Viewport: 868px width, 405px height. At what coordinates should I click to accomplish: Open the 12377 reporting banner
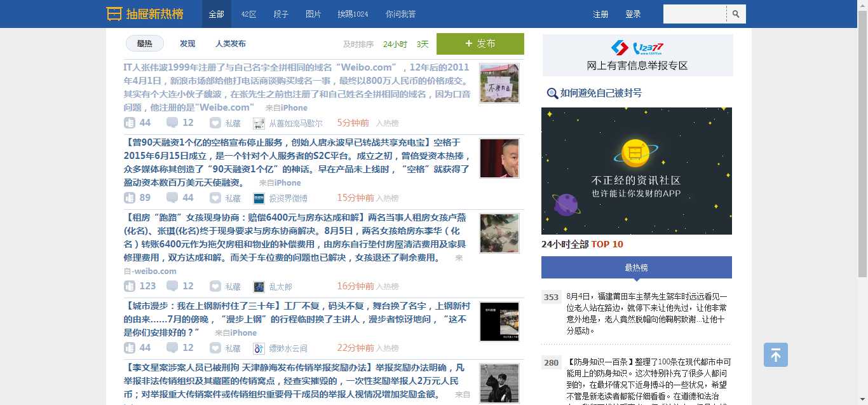click(x=637, y=55)
